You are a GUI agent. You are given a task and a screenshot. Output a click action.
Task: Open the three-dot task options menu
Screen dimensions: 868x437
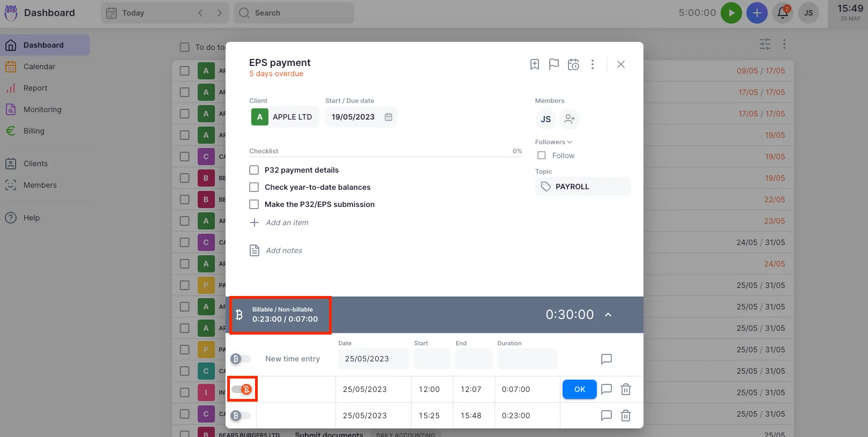(592, 64)
